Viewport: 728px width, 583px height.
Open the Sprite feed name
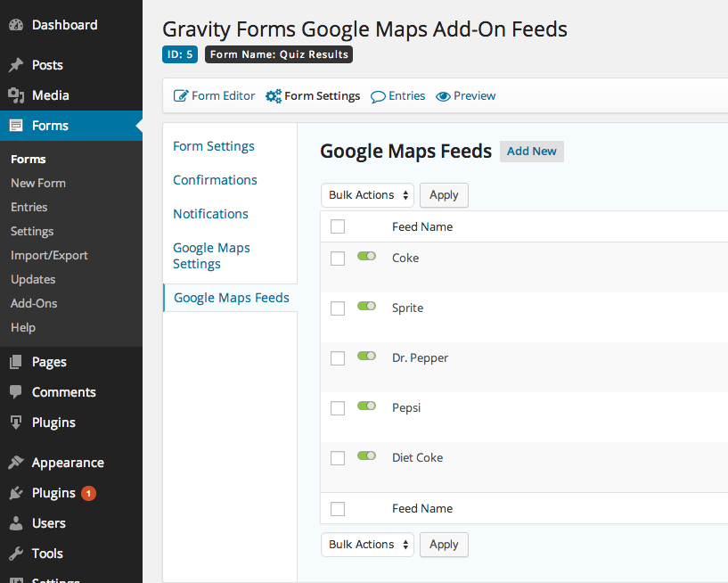(x=407, y=308)
